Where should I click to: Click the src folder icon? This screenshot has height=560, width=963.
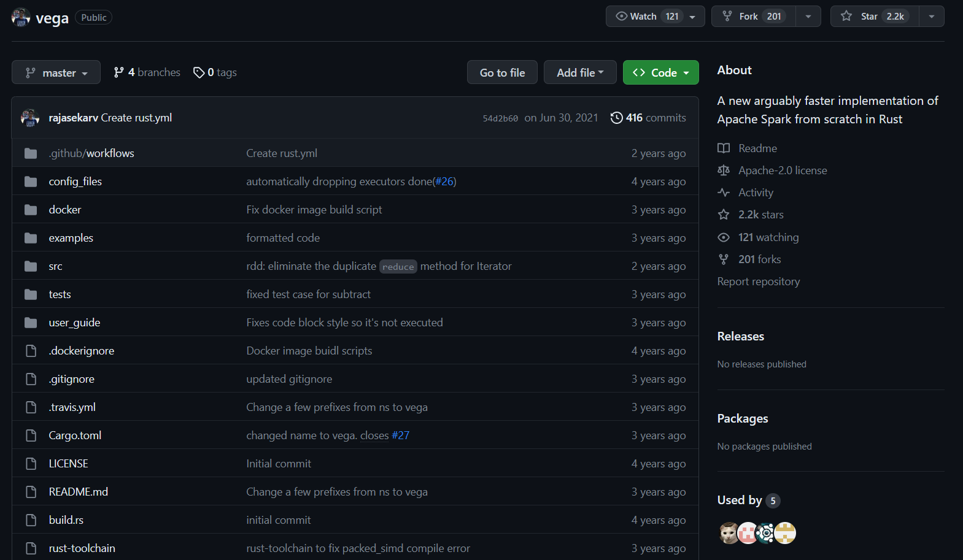pyautogui.click(x=31, y=266)
